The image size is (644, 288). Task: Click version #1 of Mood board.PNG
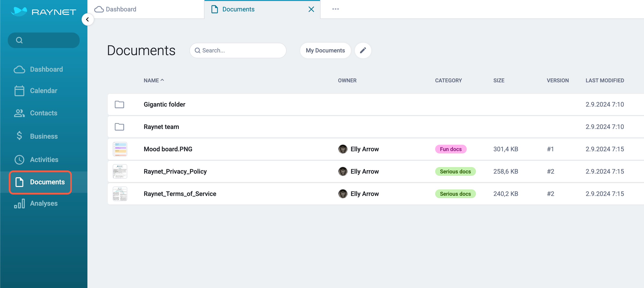550,149
